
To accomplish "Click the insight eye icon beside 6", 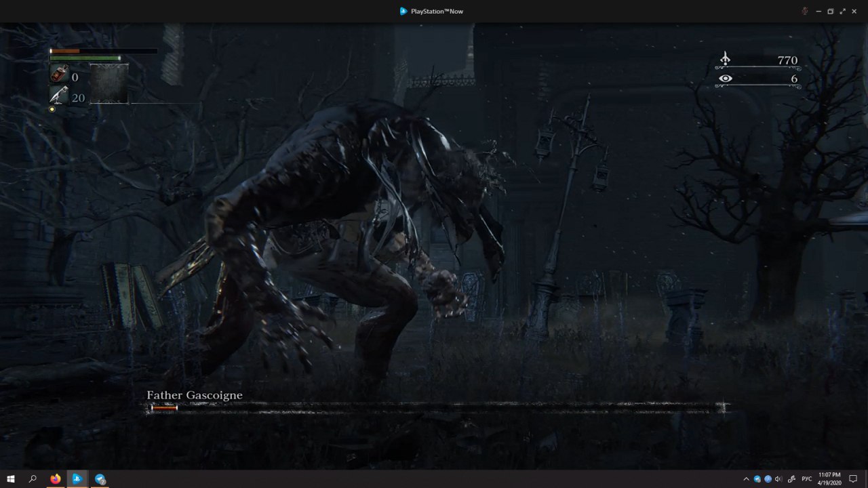I will (x=726, y=79).
